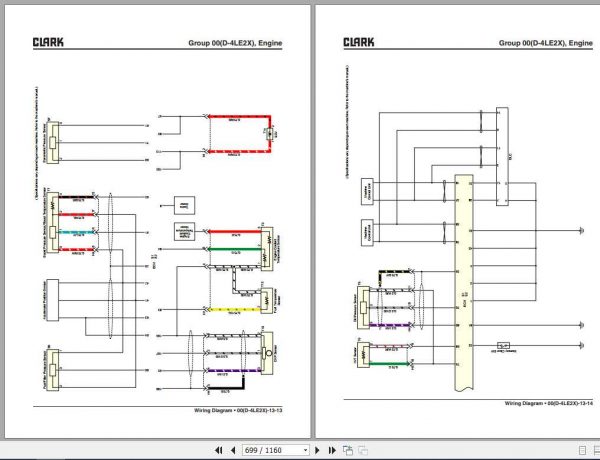Go to the next page
Viewport: 600px width, 460px height.
(x=317, y=450)
